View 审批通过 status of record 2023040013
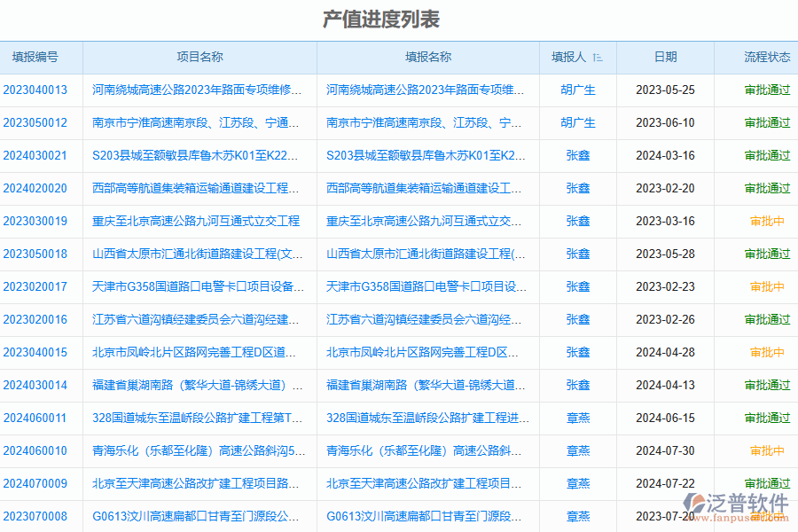This screenshot has height=532, width=798. click(768, 90)
